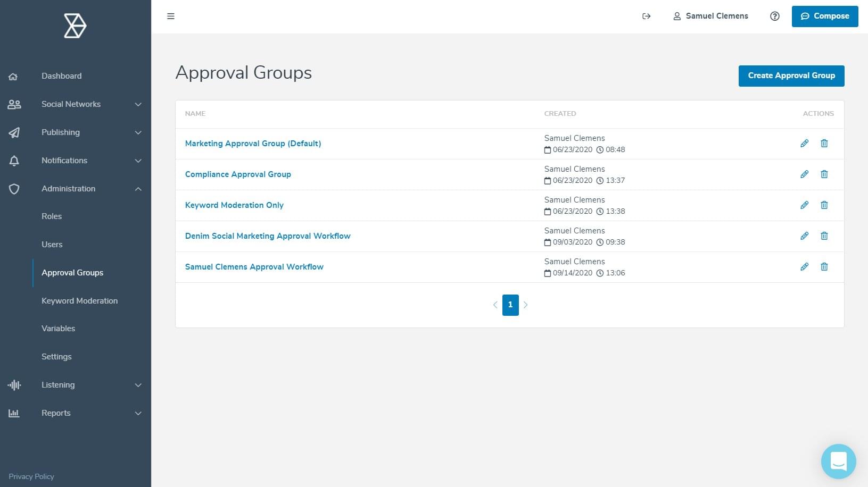This screenshot has height=487, width=868.
Task: Collapse Administration menu chevron
Action: point(138,189)
